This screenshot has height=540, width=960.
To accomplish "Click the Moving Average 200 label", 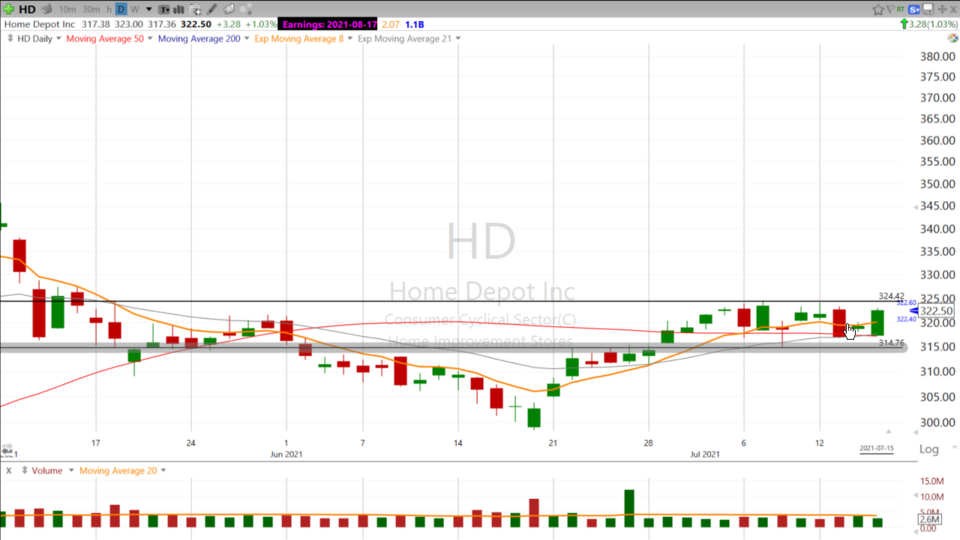I will coord(199,39).
